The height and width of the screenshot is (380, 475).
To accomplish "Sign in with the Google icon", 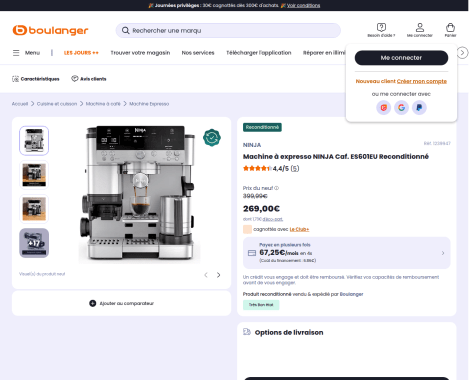I will coord(401,108).
